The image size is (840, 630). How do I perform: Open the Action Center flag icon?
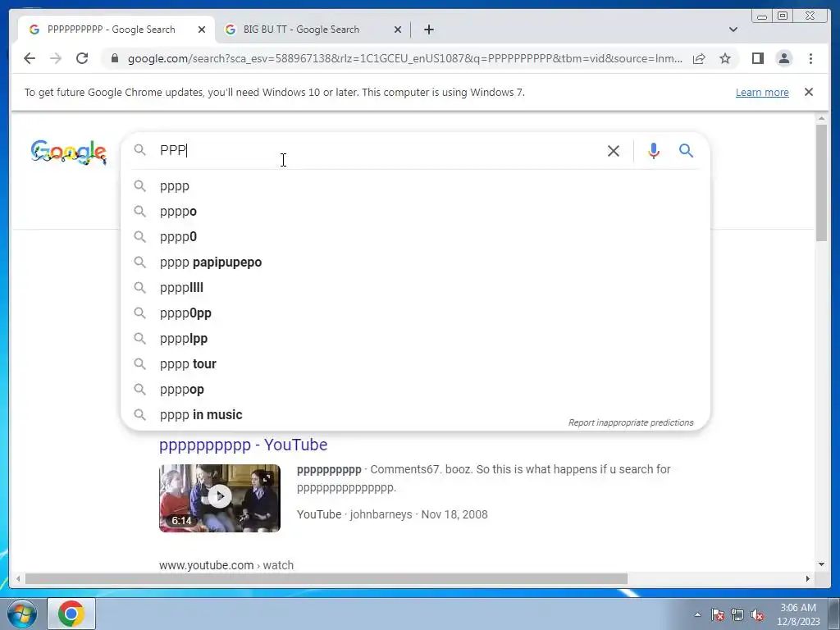pyautogui.click(x=717, y=614)
